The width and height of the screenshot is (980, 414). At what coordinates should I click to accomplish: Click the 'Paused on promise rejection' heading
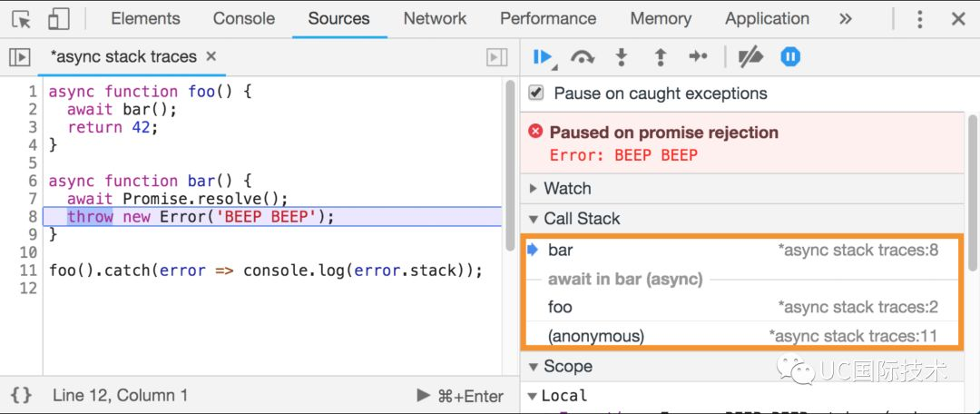(x=663, y=133)
